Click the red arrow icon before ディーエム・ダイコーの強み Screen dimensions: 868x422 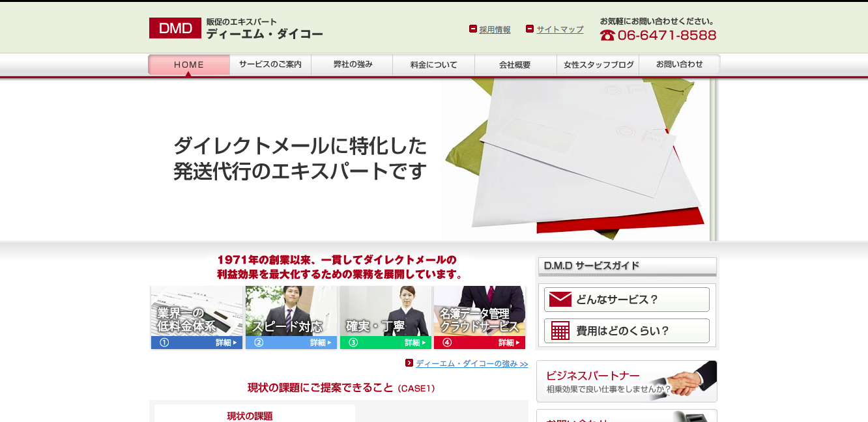point(408,364)
